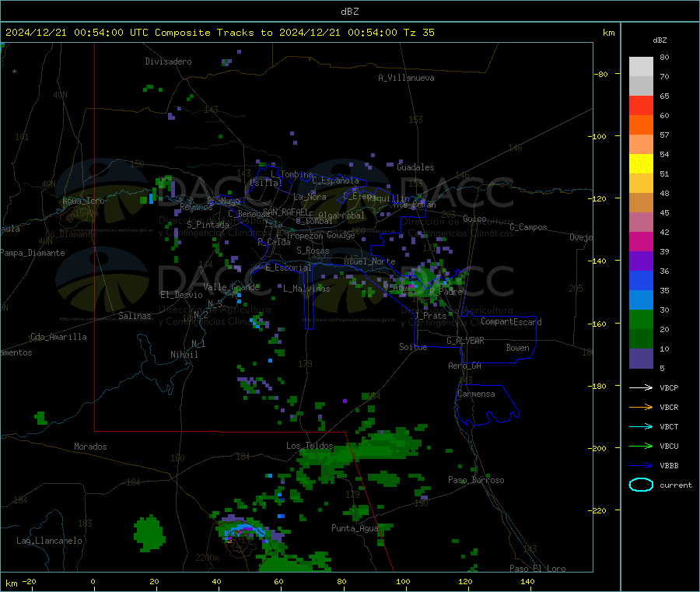Click the Soitue map label
Image resolution: width=700 pixels, height=592 pixels.
tap(413, 347)
